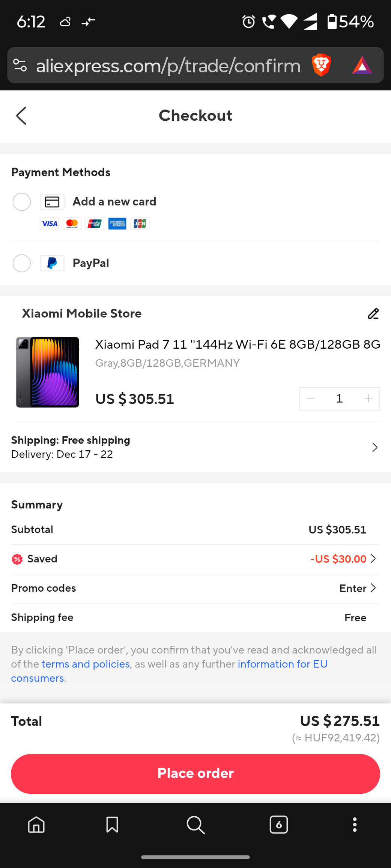Open browser home button
391x868 pixels.
click(x=36, y=825)
